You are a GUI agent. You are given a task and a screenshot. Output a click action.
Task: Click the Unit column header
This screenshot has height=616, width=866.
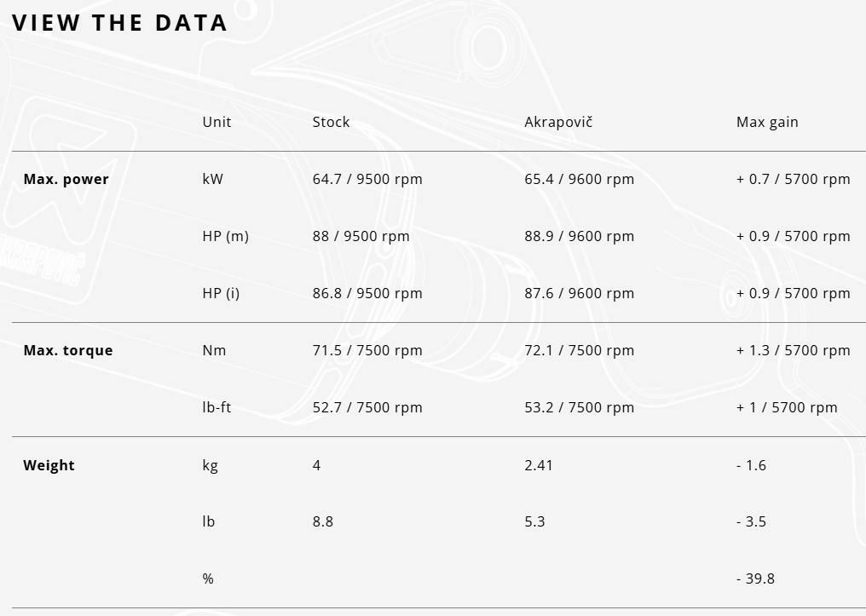coord(216,122)
